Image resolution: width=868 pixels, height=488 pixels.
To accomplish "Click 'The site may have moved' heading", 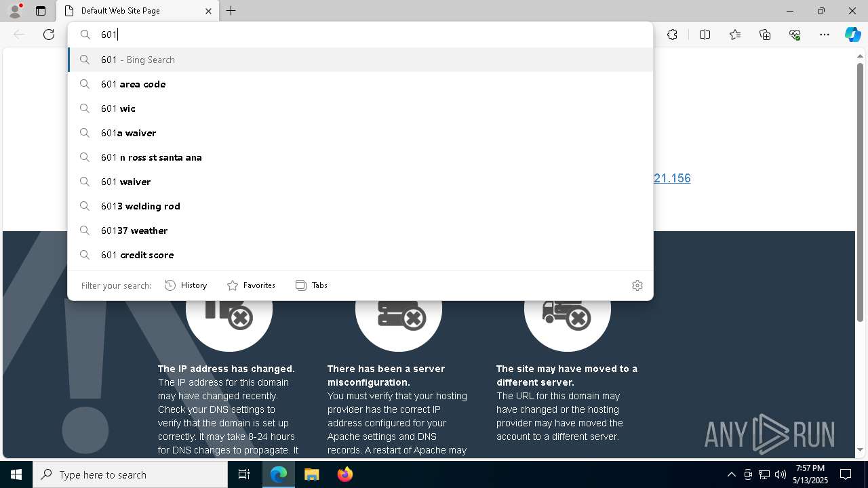I will [x=567, y=375].
